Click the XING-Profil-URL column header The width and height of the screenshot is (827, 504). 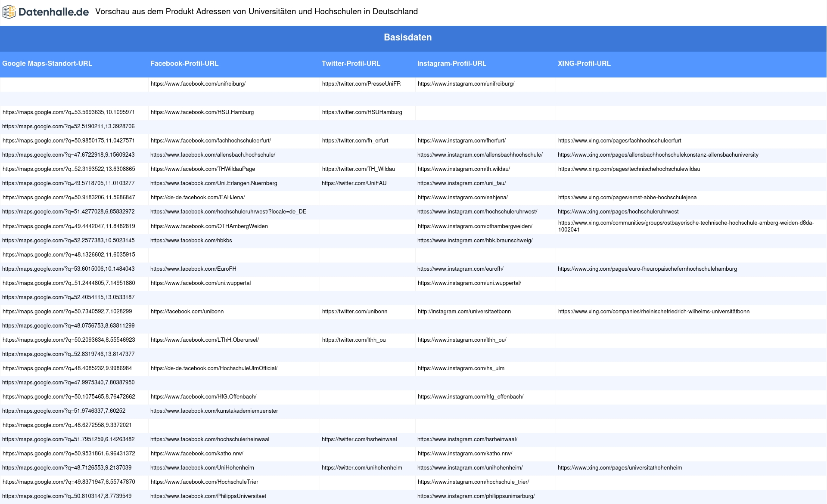pos(584,64)
